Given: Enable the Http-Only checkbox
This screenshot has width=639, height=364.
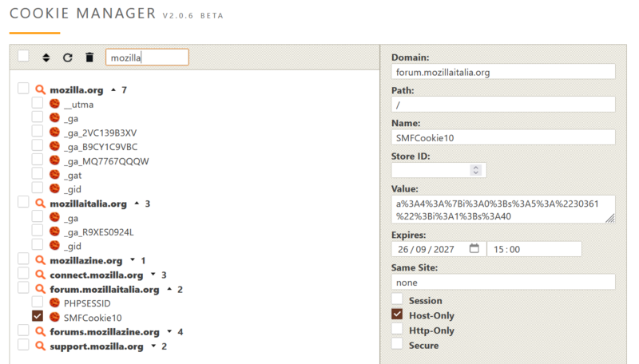Looking at the screenshot, I should point(397,329).
